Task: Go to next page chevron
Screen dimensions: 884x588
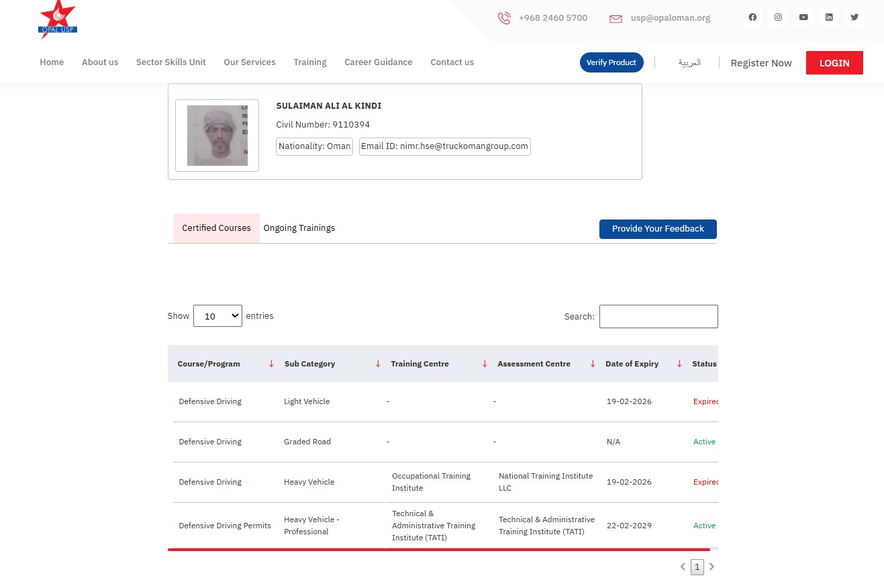Action: 712,567
